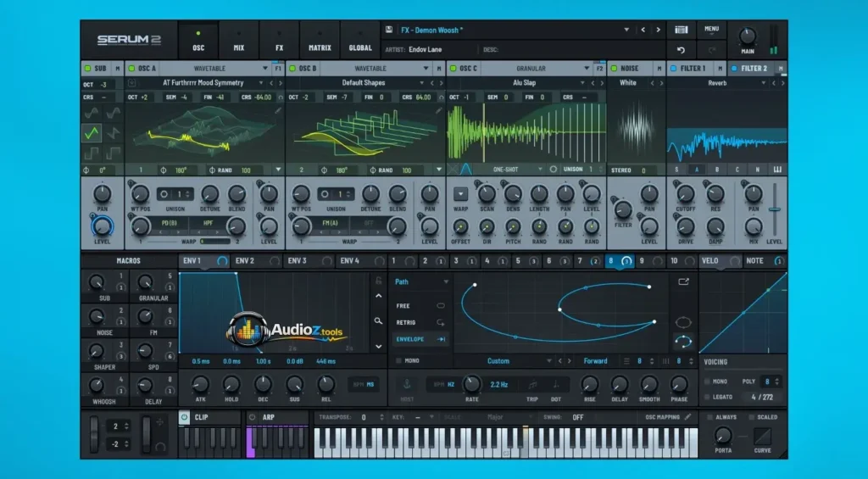Enable the LEGATO checkbox in Voicing
The width and height of the screenshot is (868, 479).
click(707, 397)
